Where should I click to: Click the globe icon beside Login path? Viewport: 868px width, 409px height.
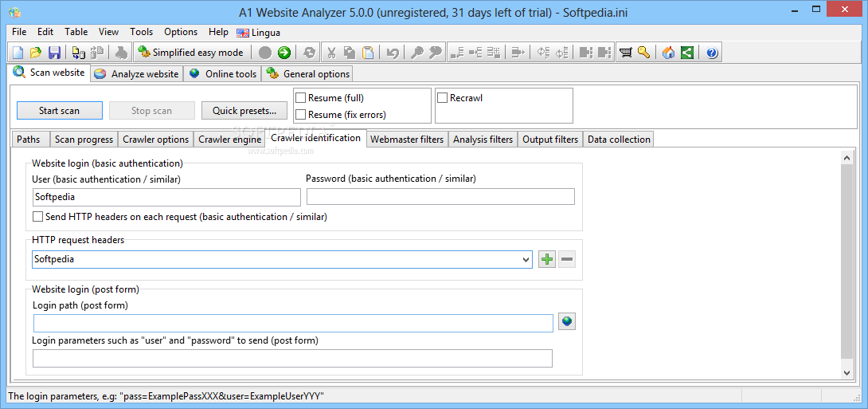(x=567, y=321)
